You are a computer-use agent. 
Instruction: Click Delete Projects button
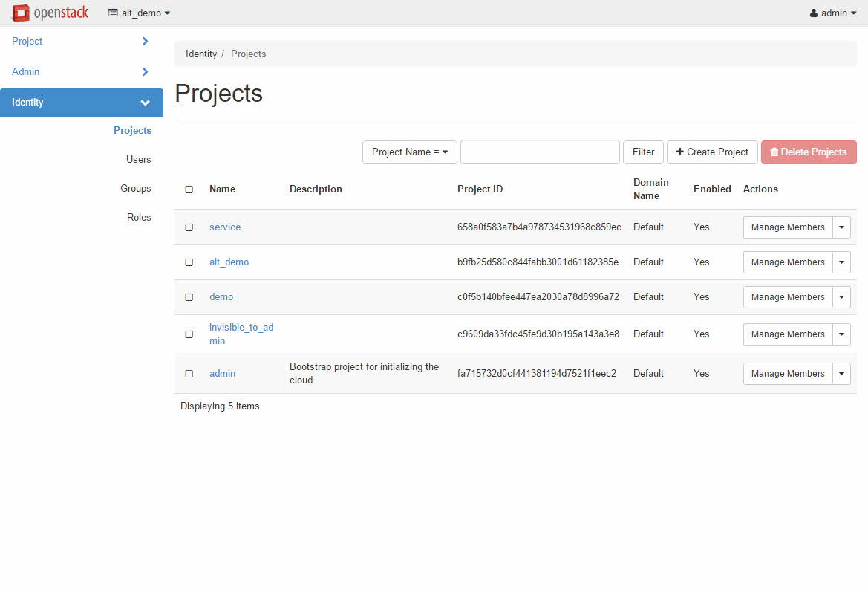809,152
